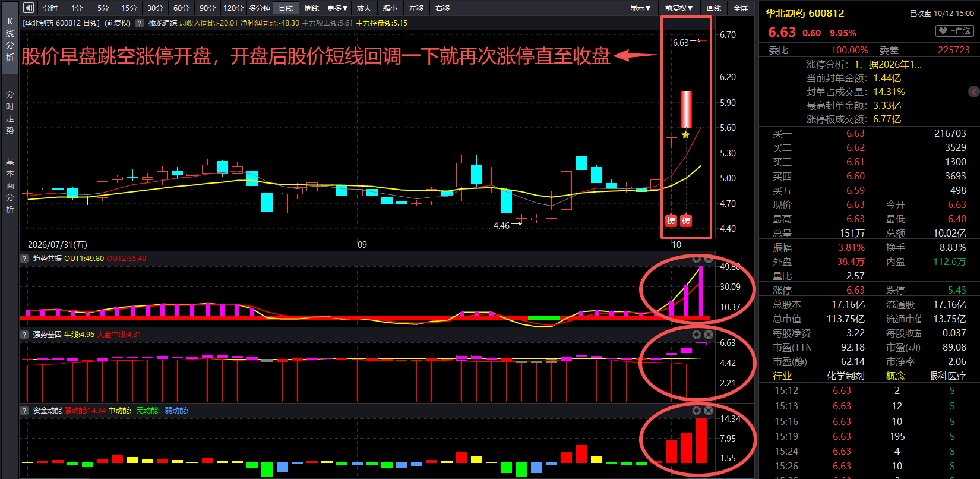The image size is (980, 479).
Task: Open settings gear of 资金动能 panel
Action: 697,411
